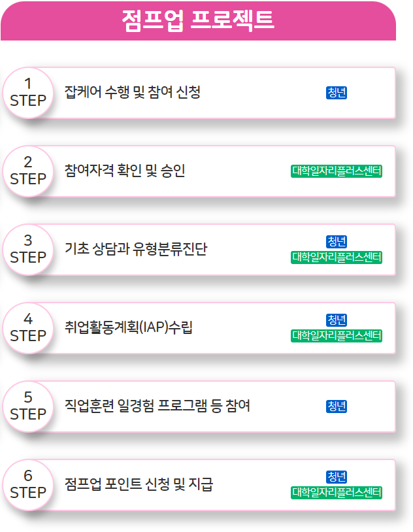Image resolution: width=413 pixels, height=532 pixels.
Task: Click the blue 청년 tag in step 1
Action: pyautogui.click(x=337, y=93)
